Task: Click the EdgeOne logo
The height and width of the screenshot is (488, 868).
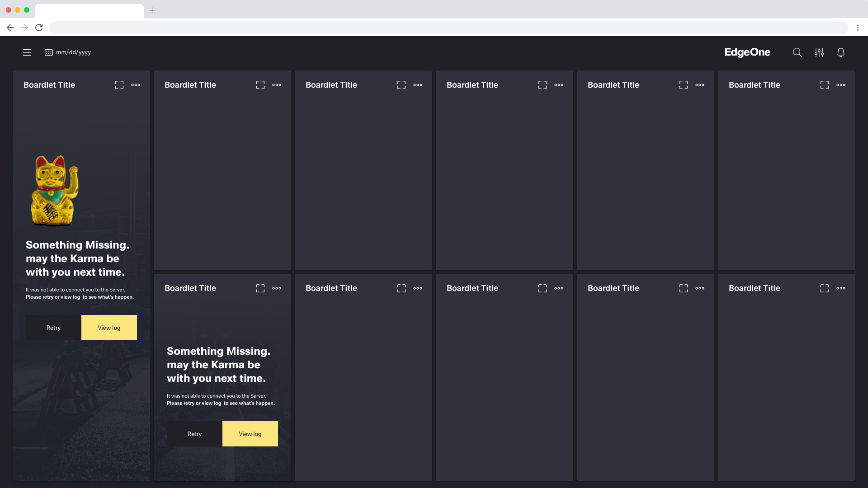Action: point(747,52)
